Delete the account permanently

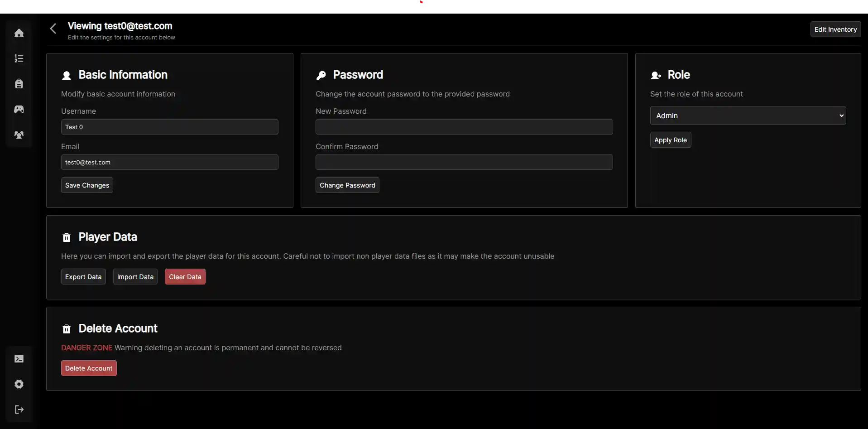[88, 368]
